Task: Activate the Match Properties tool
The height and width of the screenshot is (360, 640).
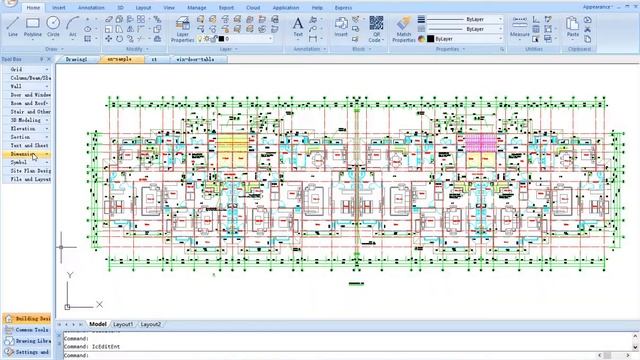Action: click(404, 29)
